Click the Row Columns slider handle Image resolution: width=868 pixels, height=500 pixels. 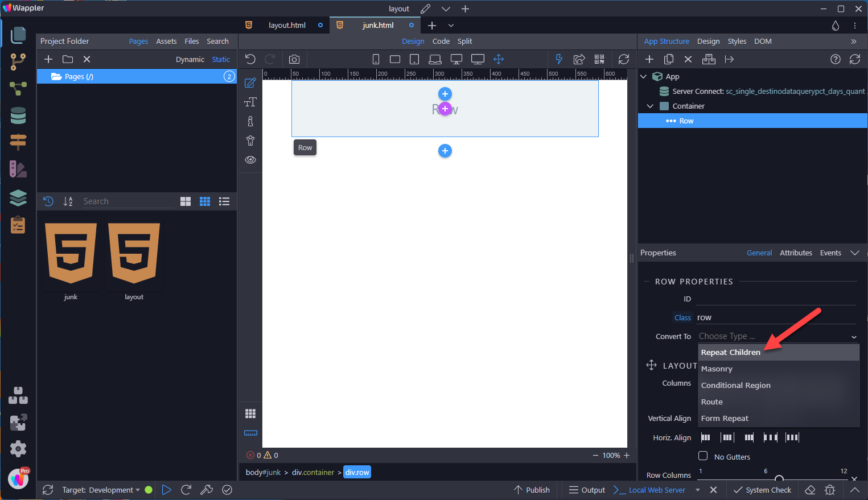click(779, 478)
